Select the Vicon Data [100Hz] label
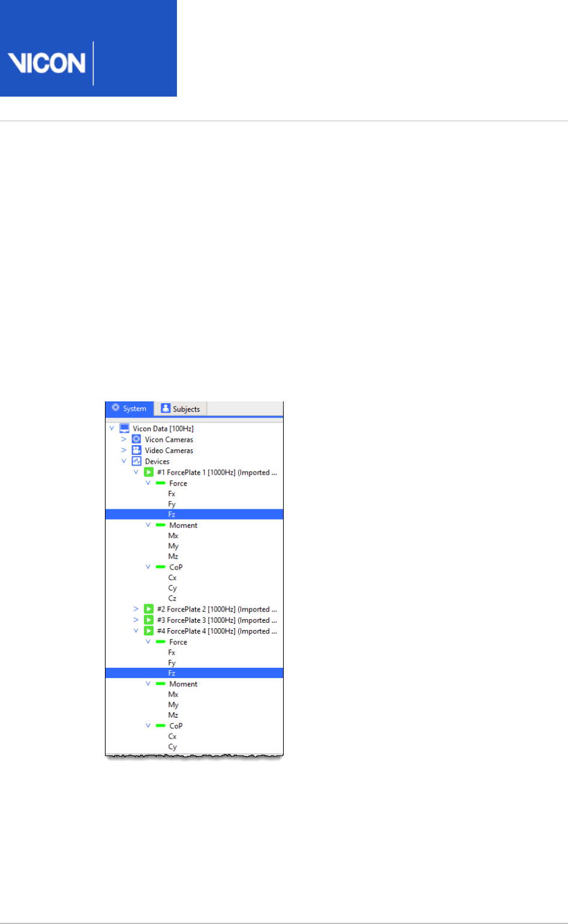 (163, 428)
